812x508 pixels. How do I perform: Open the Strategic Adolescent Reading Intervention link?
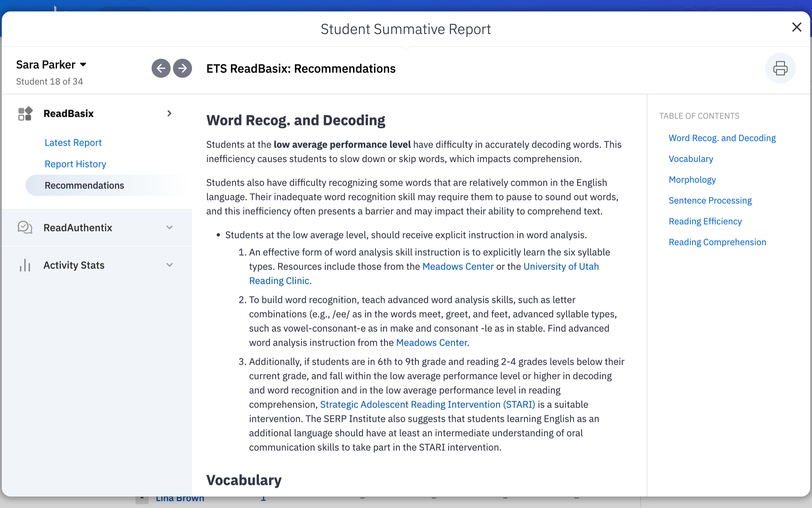pyautogui.click(x=427, y=404)
